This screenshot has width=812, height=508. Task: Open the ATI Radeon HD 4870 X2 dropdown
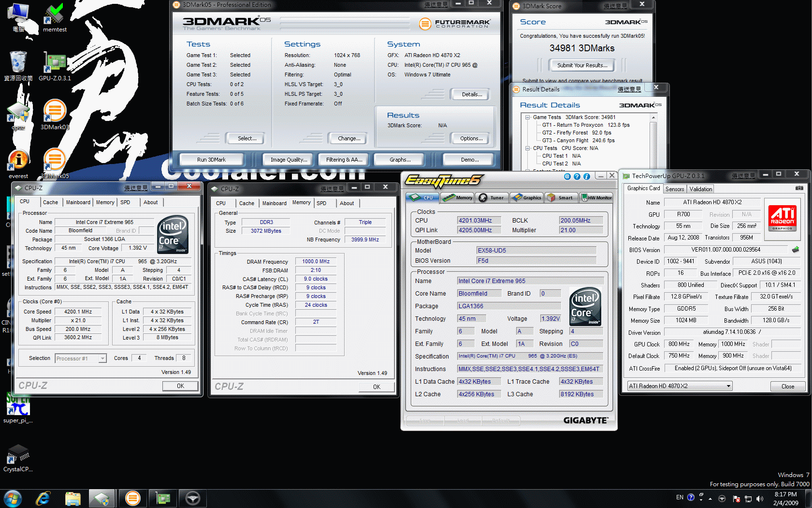[x=680, y=386]
